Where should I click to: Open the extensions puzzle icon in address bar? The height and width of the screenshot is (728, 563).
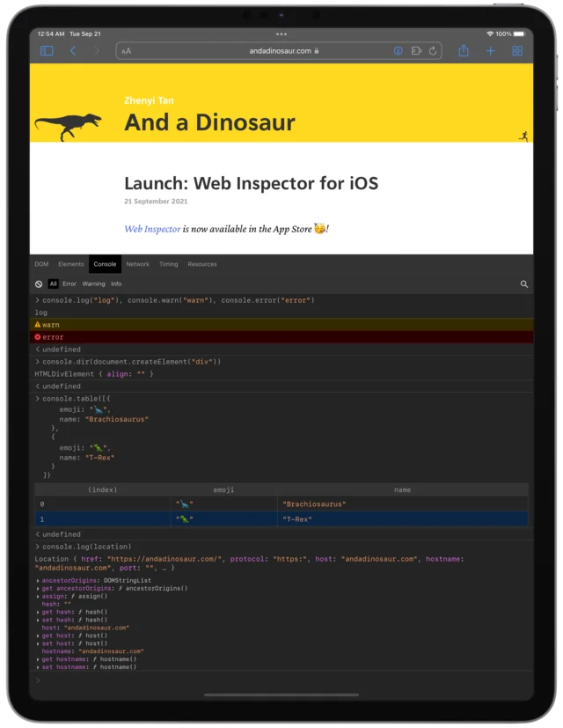tap(416, 50)
